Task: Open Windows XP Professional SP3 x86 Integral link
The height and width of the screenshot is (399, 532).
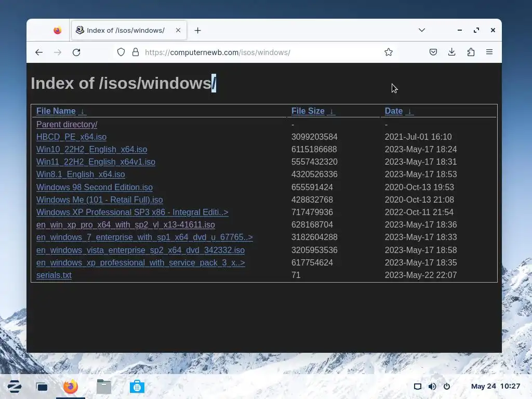Action: click(132, 212)
